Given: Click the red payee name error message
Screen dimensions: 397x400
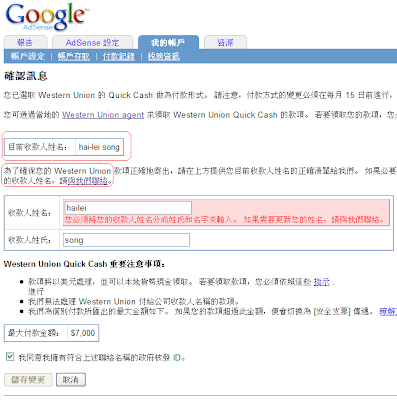Looking at the screenshot, I should point(224,220).
